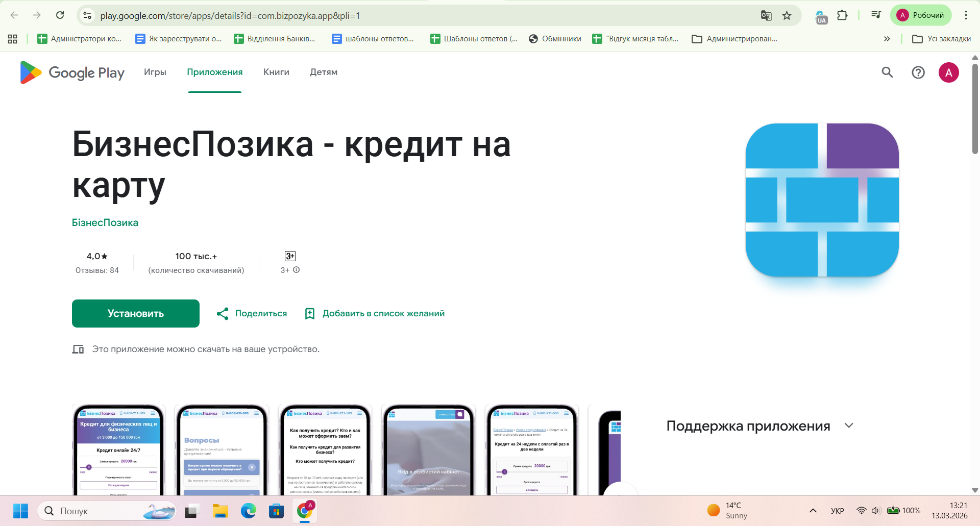Screen dimensions: 980x526
Task: Open the Вхід в особистий кабінет screenshot
Action: 429,450
